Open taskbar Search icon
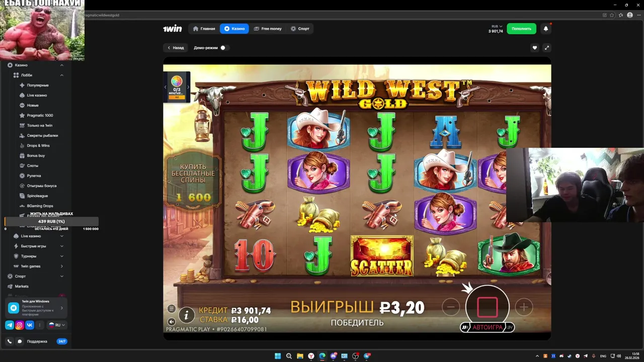Image resolution: width=644 pixels, height=362 pixels. (x=289, y=356)
